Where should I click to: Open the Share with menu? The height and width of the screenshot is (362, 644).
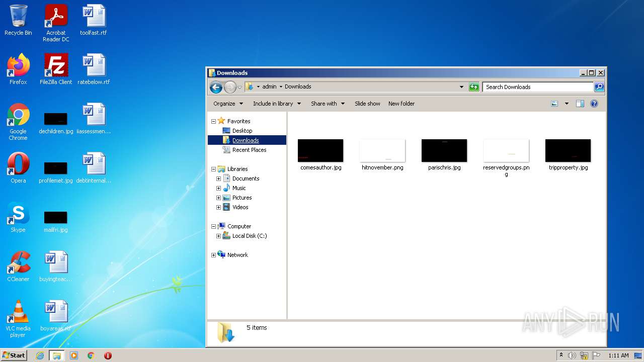328,104
